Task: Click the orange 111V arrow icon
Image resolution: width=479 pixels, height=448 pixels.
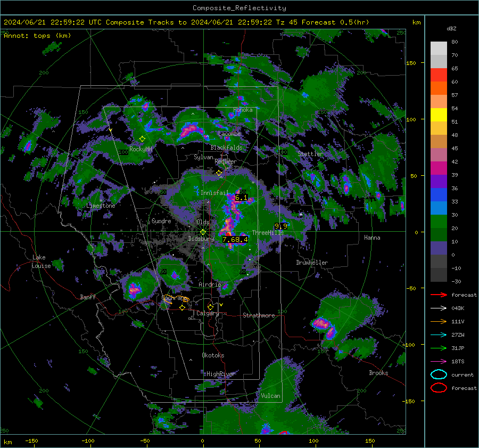Action: pyautogui.click(x=439, y=321)
